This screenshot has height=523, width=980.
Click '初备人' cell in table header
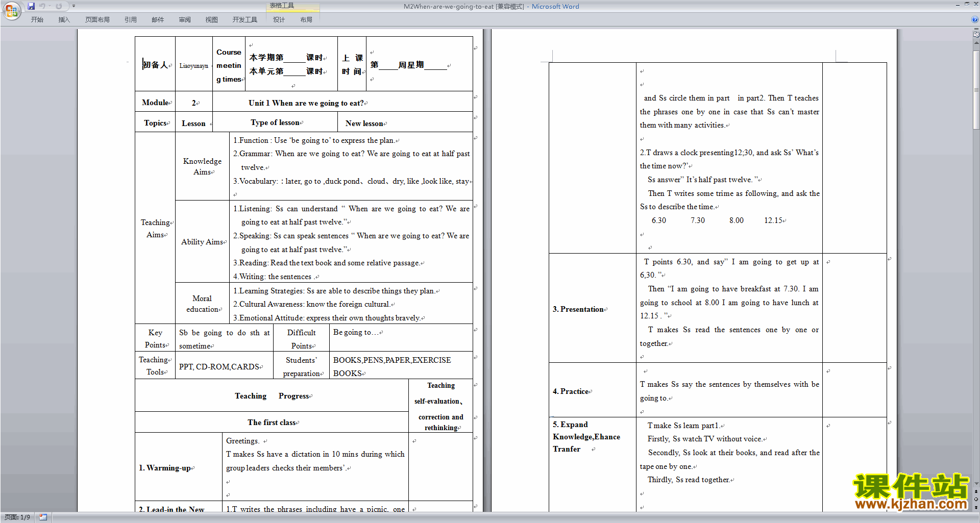pos(155,65)
